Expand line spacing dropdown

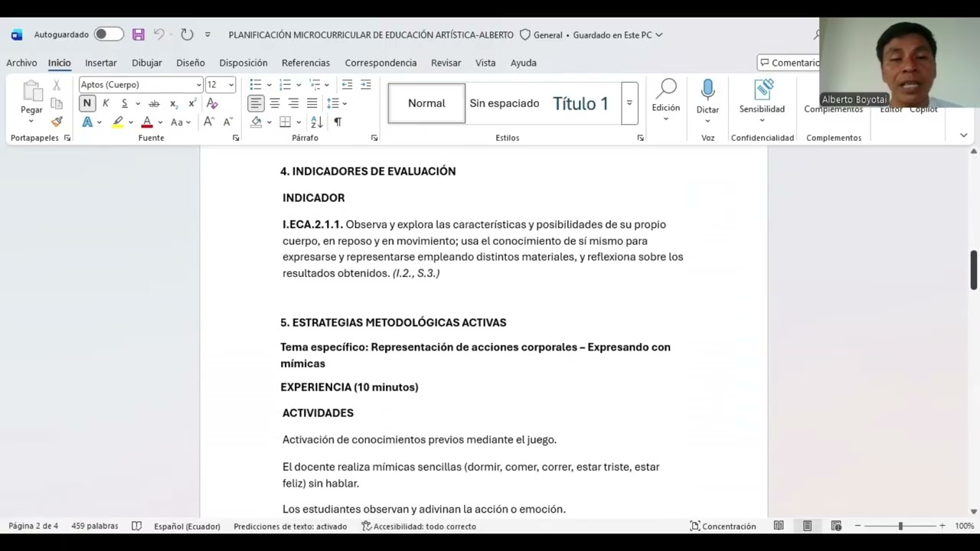click(345, 103)
